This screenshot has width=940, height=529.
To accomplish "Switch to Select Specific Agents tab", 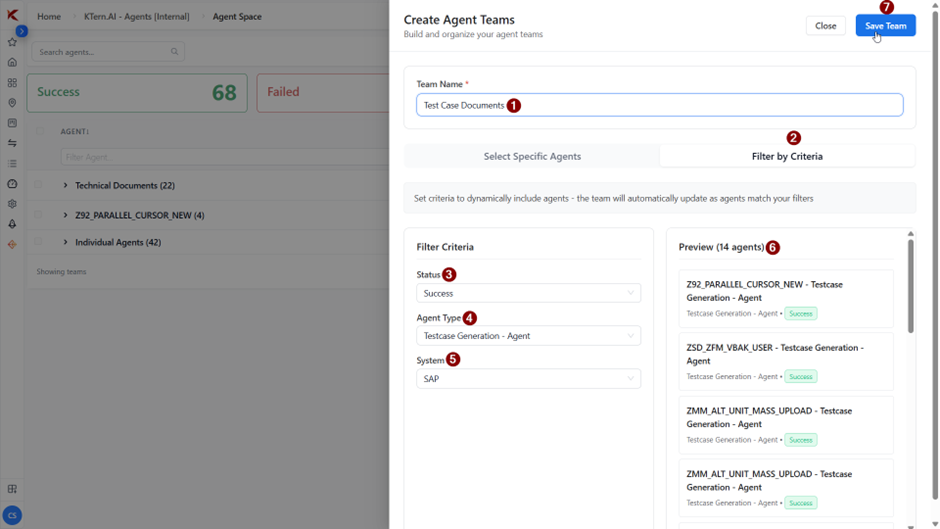I will (x=532, y=156).
